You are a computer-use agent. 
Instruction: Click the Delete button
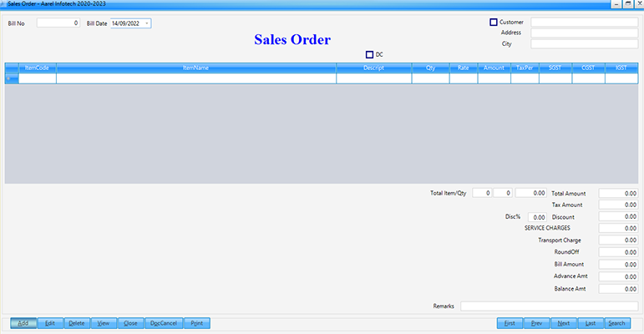[x=76, y=322]
